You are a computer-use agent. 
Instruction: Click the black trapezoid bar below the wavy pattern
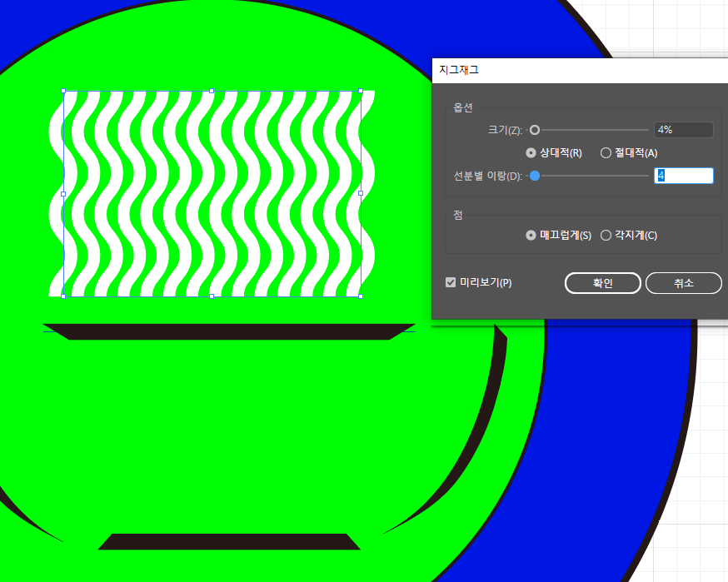coord(229,332)
